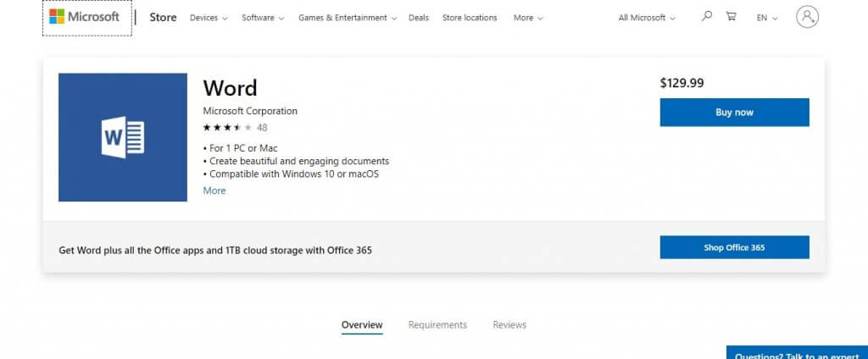Click the star rating for Word
Screen dimensions: 868x359
coord(227,127)
